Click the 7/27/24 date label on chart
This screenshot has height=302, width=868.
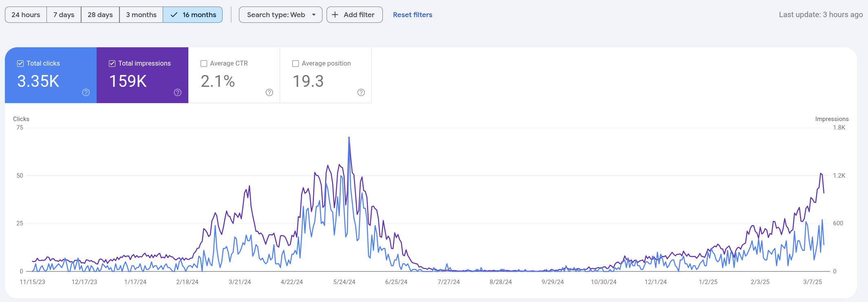(449, 282)
